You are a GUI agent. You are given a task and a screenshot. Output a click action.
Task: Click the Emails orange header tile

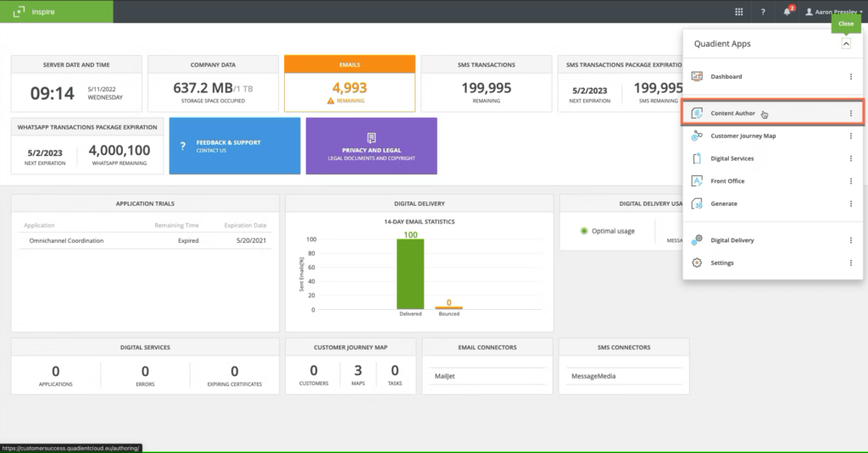[350, 64]
